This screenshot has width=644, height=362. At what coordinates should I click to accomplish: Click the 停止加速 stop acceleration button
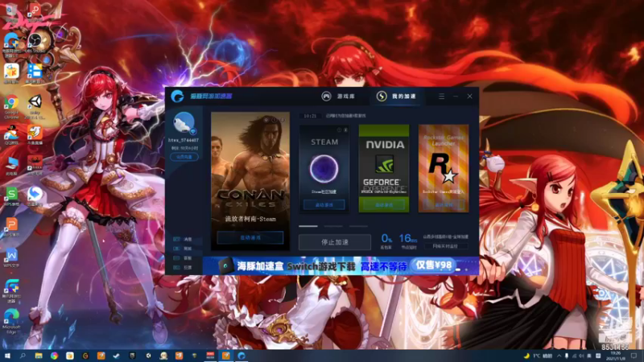click(x=335, y=242)
